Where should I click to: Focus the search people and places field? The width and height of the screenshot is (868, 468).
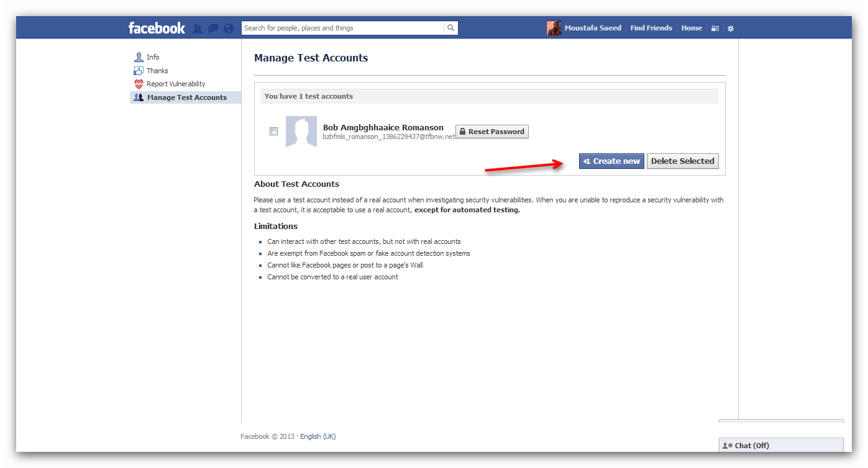pyautogui.click(x=343, y=28)
